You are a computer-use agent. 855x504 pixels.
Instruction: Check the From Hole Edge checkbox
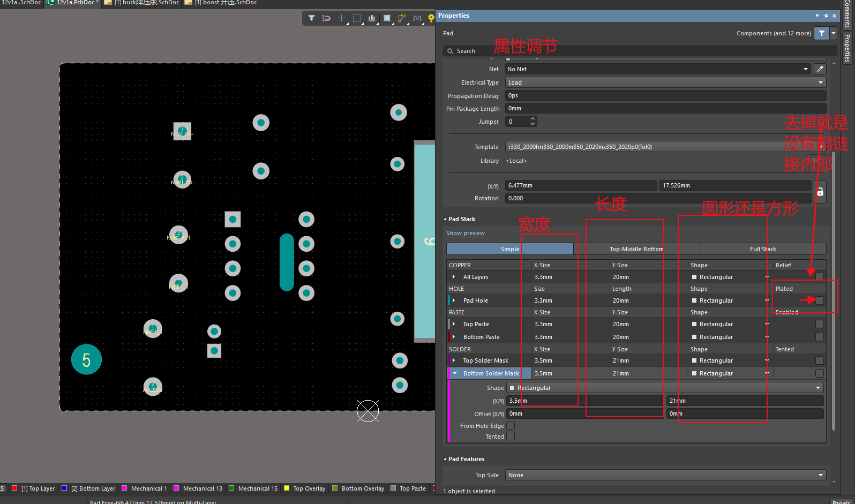pyautogui.click(x=511, y=425)
